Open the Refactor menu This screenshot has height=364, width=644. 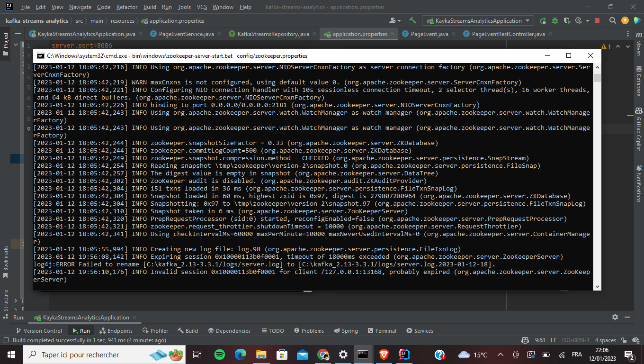[x=126, y=7]
